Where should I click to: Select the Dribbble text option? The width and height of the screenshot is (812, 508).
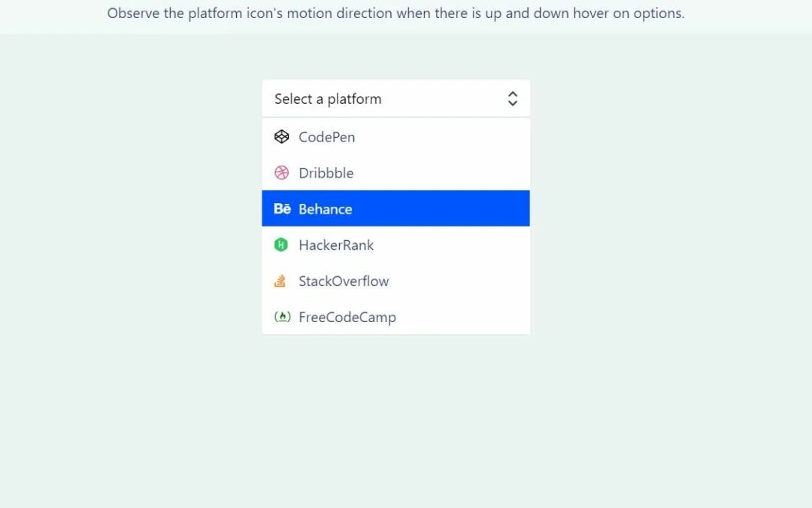click(326, 173)
